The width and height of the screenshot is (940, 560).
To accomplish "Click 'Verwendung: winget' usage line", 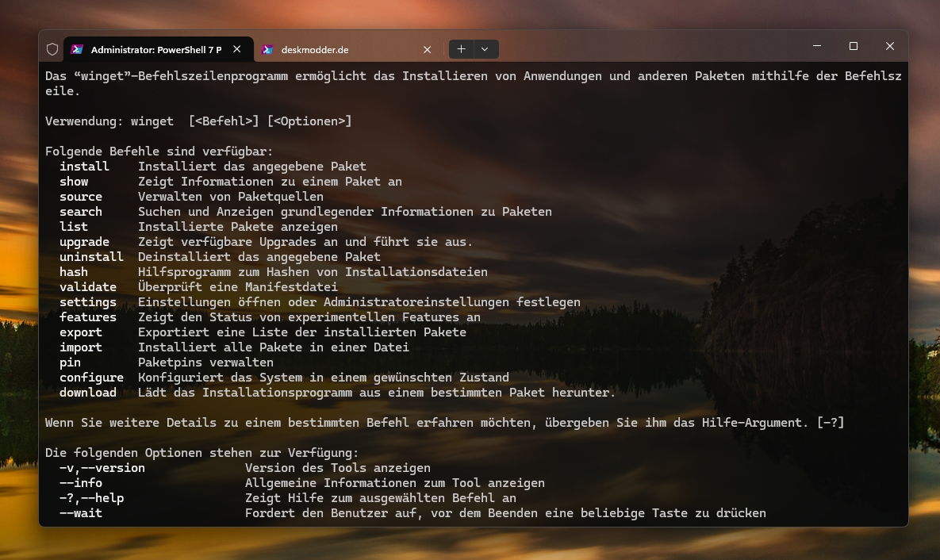I will tap(198, 121).
